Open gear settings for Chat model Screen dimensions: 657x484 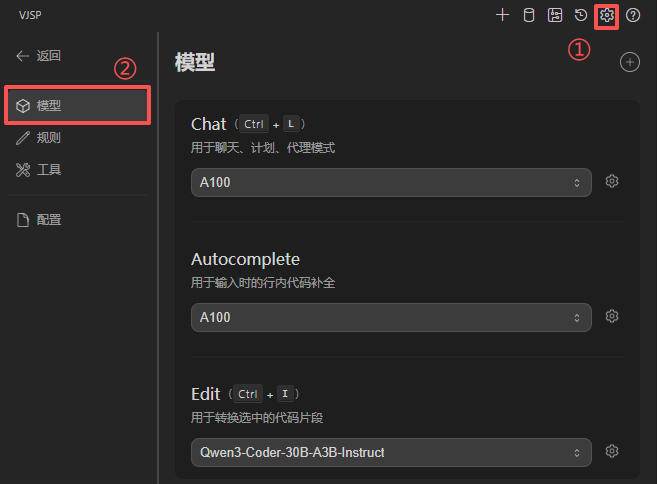click(612, 182)
